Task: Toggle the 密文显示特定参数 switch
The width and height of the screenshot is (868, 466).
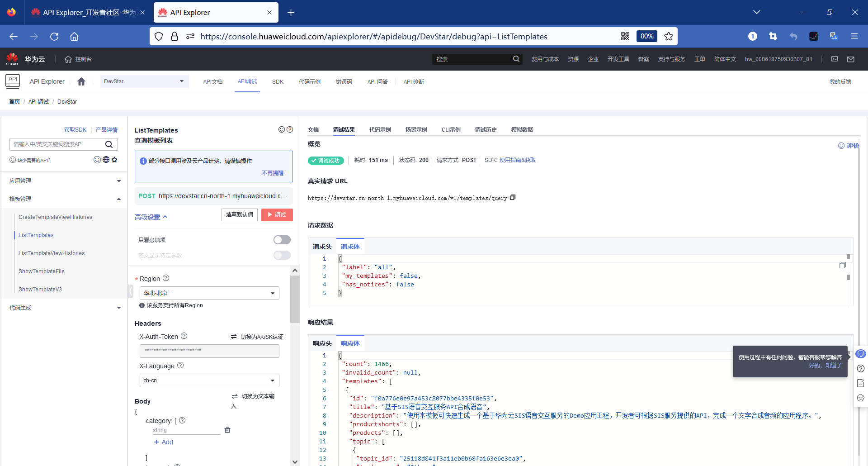Action: tap(282, 255)
